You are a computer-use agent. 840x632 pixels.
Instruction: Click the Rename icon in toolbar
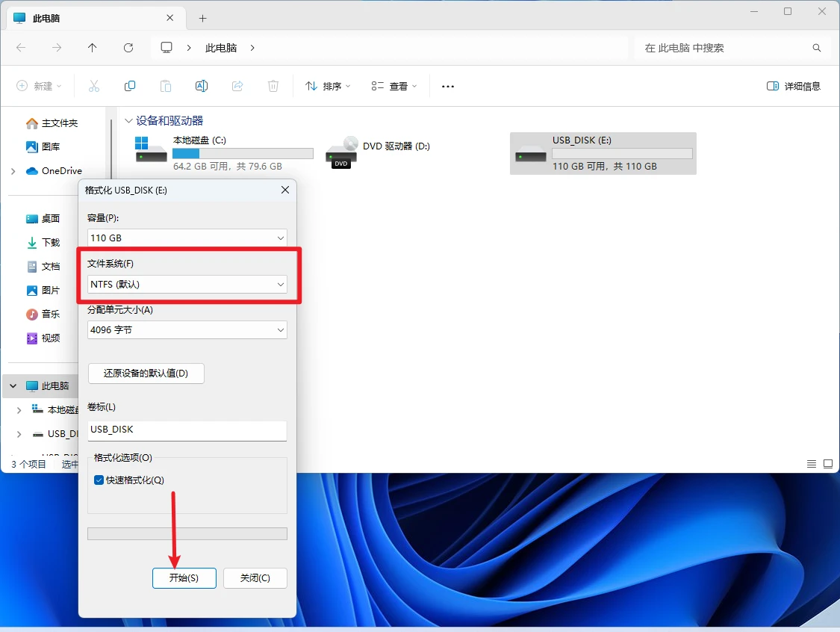tap(202, 86)
